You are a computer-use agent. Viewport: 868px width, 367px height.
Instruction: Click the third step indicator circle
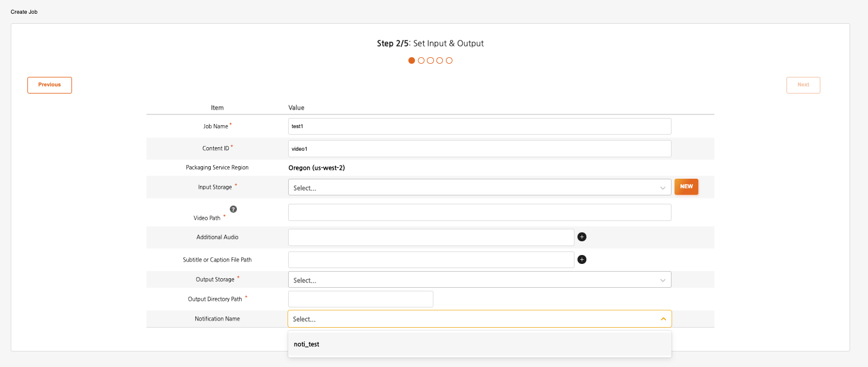430,61
